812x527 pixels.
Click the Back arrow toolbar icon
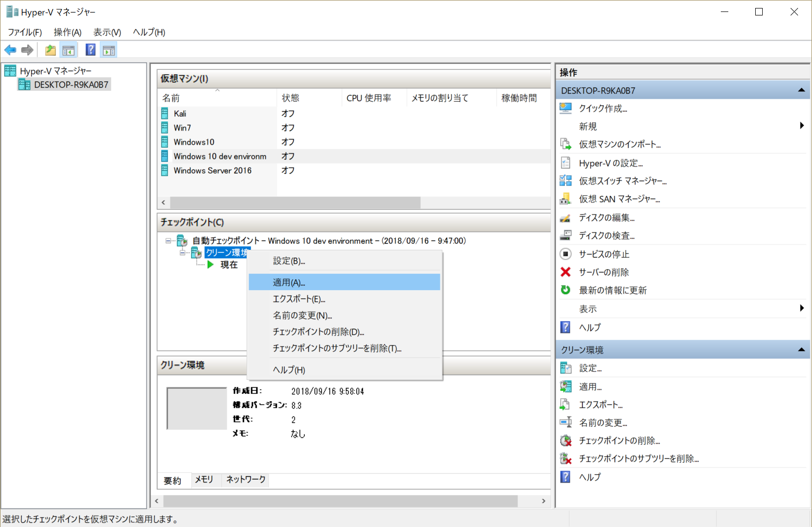[10, 50]
